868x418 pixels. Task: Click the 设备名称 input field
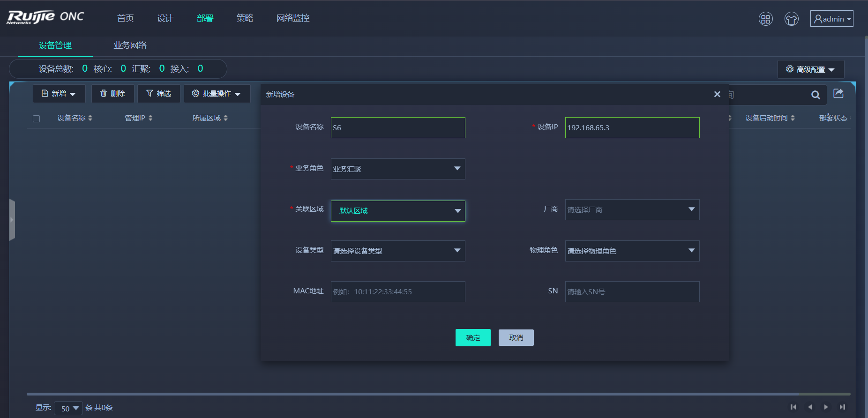tap(398, 127)
